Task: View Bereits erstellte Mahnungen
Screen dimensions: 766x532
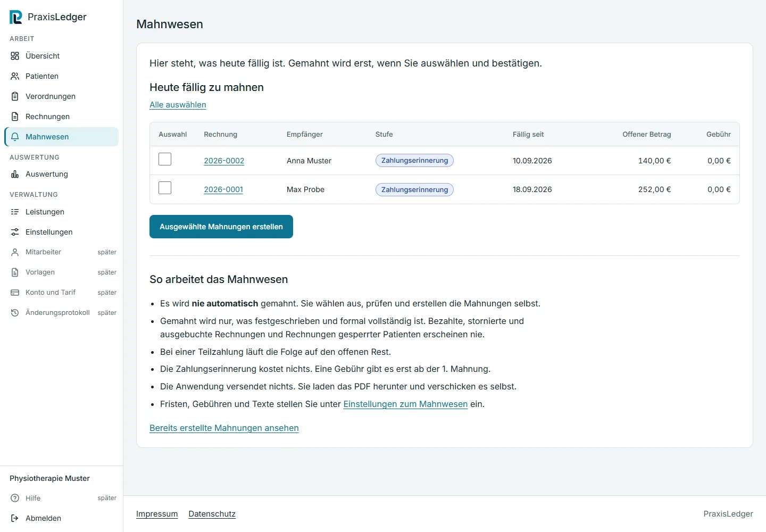Action: (x=224, y=428)
